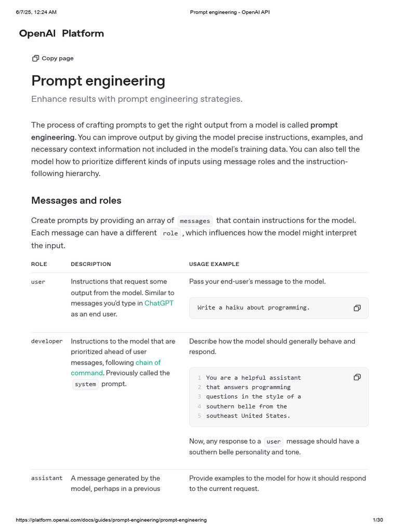Click the Copy page icon
The height and width of the screenshot is (532, 399).
click(35, 59)
